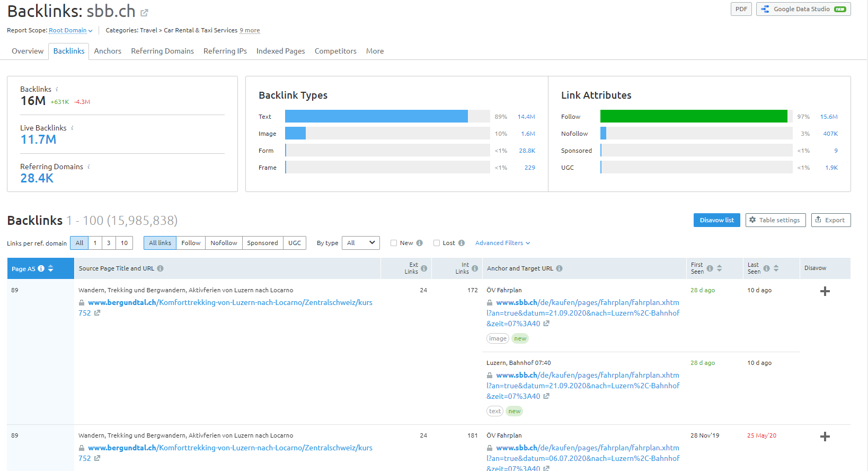Click Frame backlinks count 229
The height and width of the screenshot is (471, 868).
(x=530, y=168)
